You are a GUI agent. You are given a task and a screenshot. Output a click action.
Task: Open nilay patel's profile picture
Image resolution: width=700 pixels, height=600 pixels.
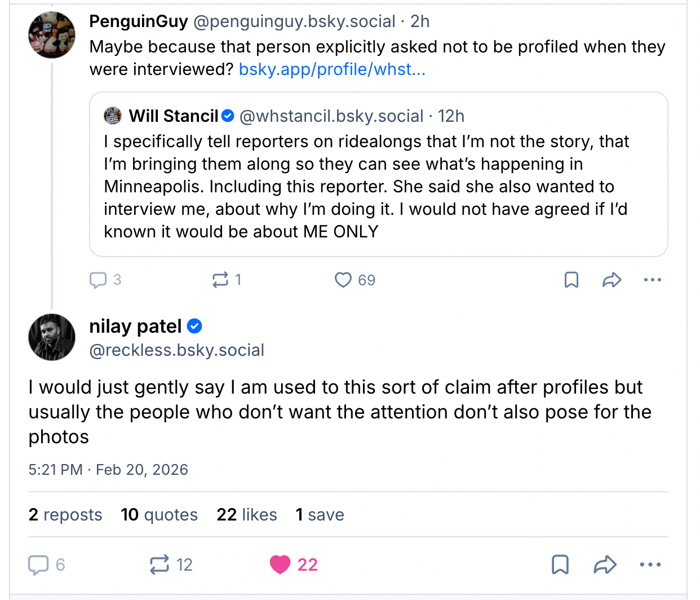click(52, 337)
